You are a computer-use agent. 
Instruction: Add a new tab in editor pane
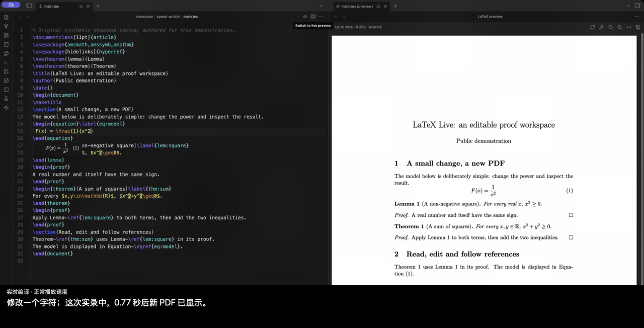(x=98, y=6)
